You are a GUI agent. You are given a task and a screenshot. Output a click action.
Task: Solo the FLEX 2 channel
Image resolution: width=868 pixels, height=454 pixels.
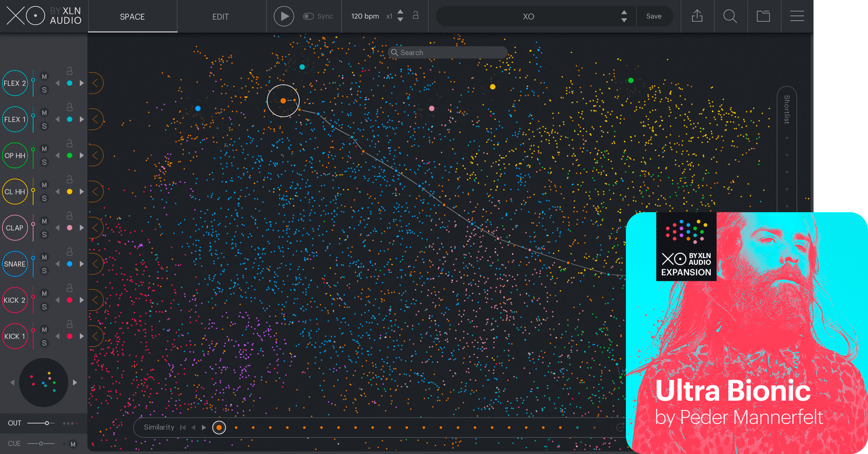pyautogui.click(x=44, y=90)
